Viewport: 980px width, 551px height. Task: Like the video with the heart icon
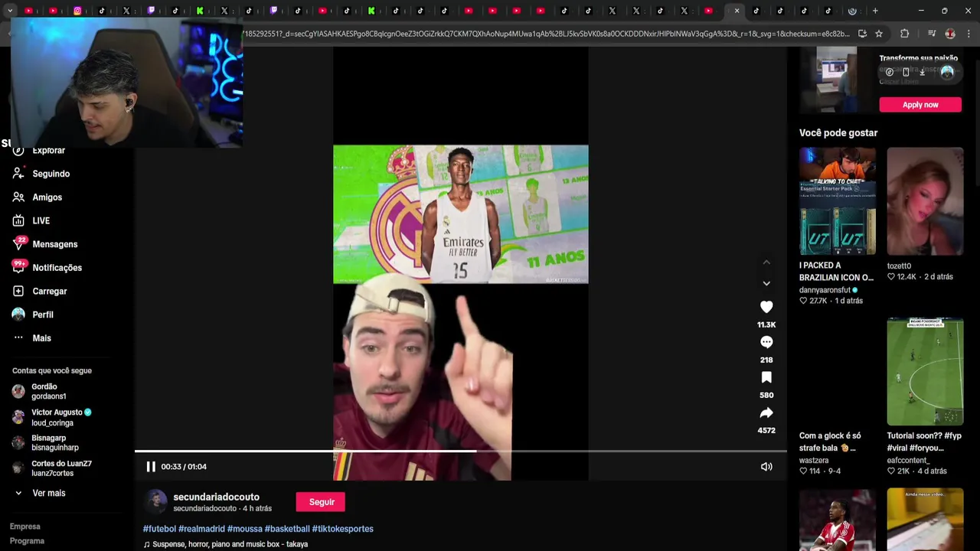click(x=766, y=307)
